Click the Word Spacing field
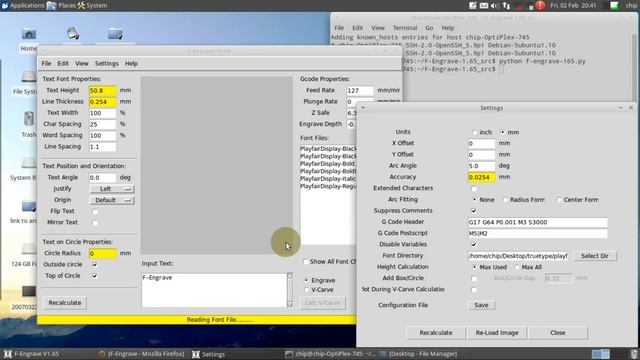The width and height of the screenshot is (640, 360). tap(102, 135)
